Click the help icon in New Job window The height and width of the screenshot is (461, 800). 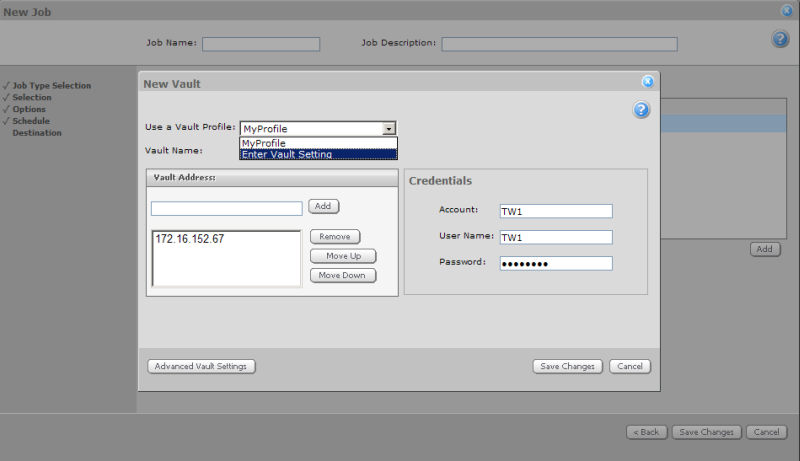pos(781,39)
